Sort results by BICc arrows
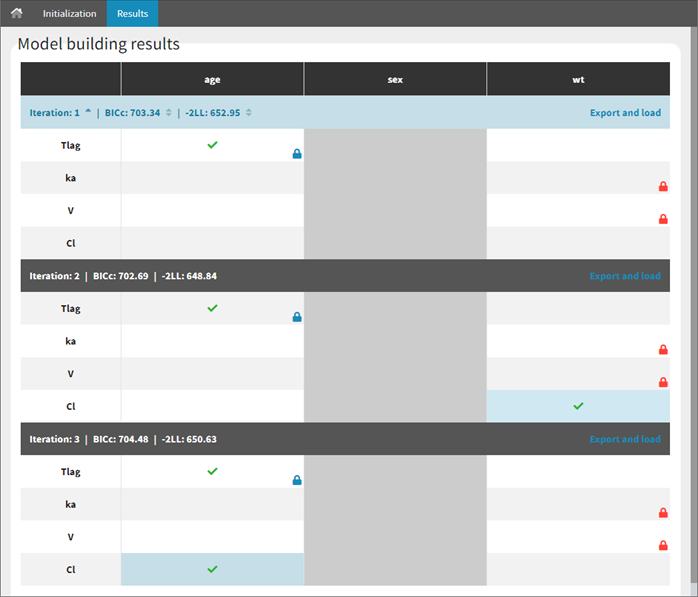Screen dimensions: 698x597 169,112
